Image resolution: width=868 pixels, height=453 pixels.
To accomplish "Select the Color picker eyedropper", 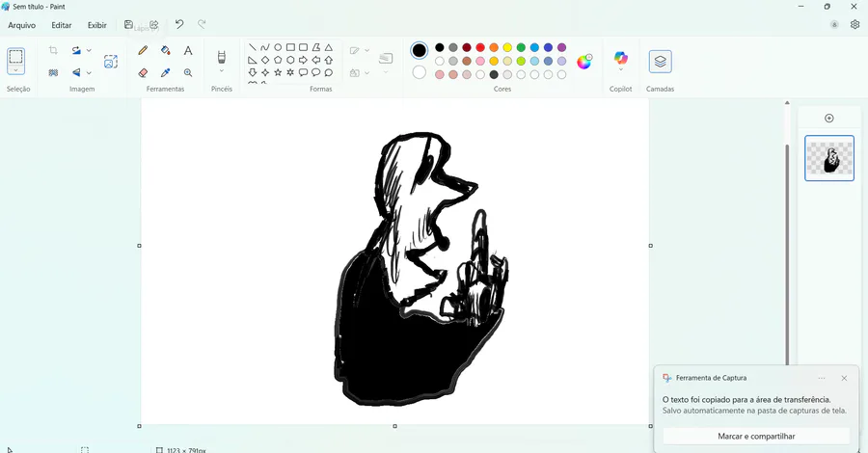I will tap(166, 72).
